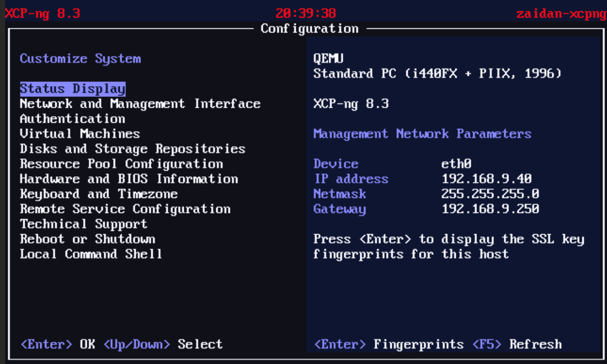Click the QEMU manufacturer text
The image size is (607, 364).
328,59
